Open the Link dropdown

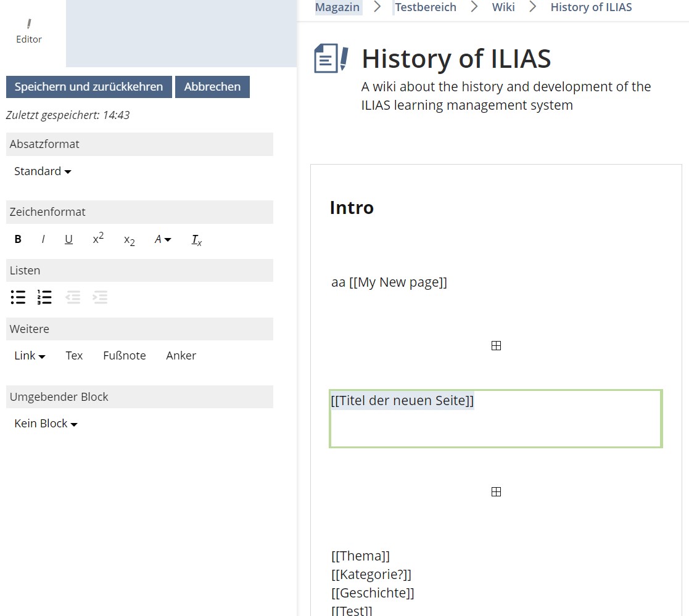tap(30, 356)
